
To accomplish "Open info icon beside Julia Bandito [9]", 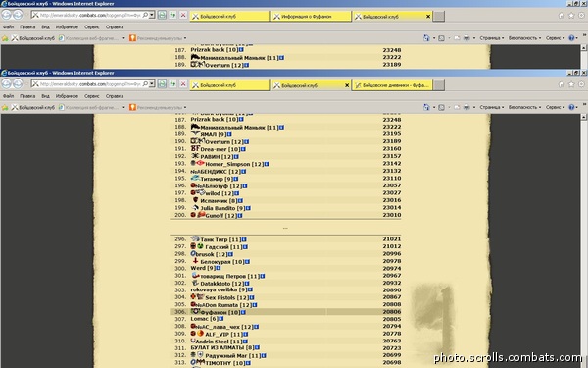I will [248, 208].
